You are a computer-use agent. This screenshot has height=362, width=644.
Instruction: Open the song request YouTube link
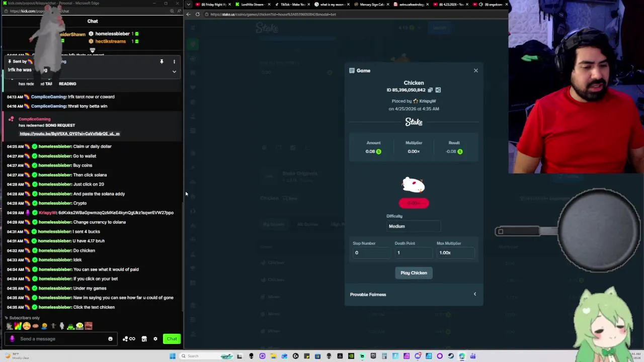tap(69, 134)
